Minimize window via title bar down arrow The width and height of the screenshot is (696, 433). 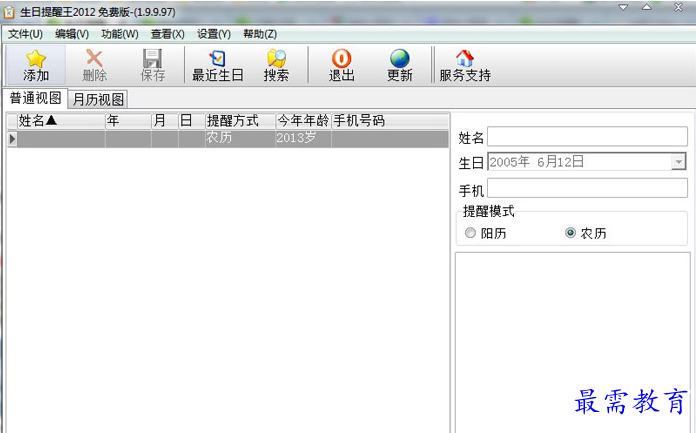point(623,7)
